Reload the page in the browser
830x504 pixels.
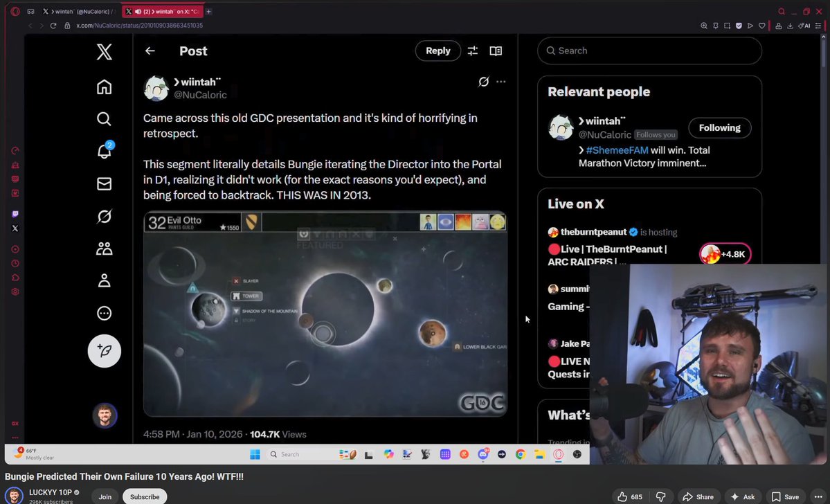[53, 26]
